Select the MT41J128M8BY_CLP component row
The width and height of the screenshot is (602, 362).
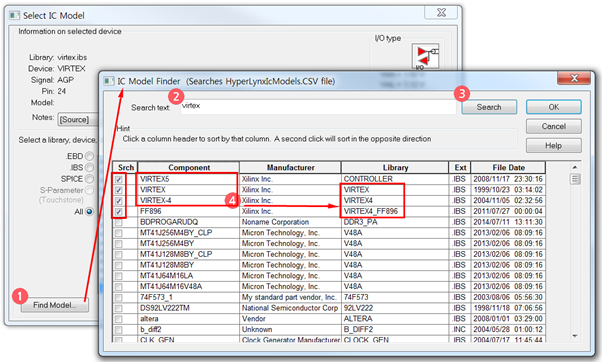pyautogui.click(x=188, y=254)
